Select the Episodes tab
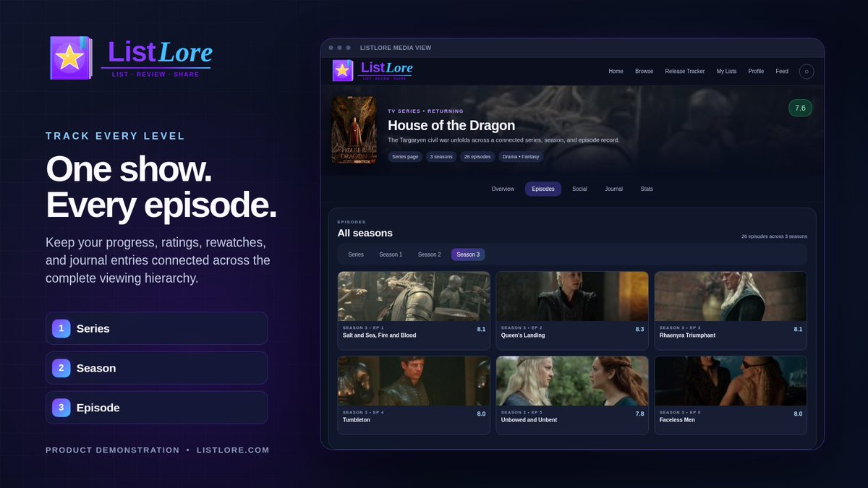Image resolution: width=868 pixels, height=488 pixels. coord(543,189)
